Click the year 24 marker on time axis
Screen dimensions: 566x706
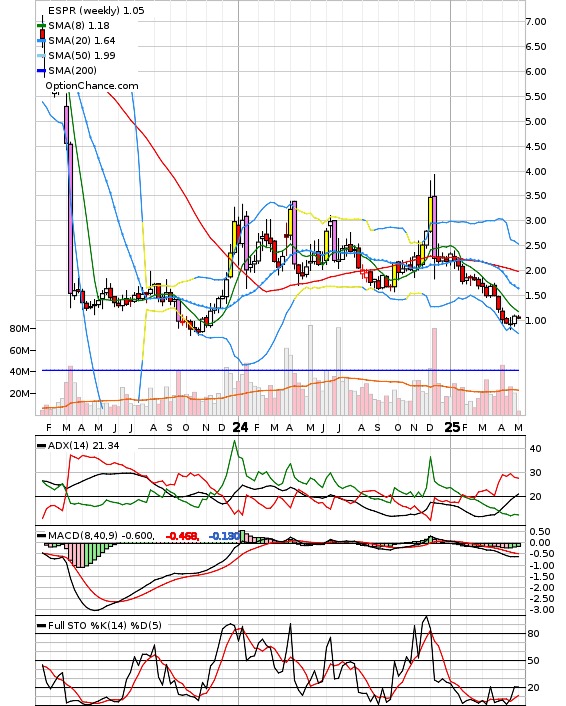click(x=240, y=427)
